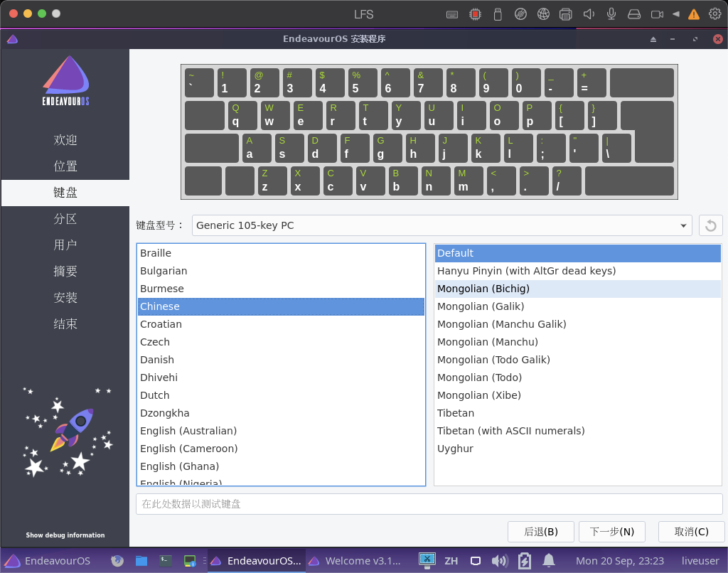Screen dimensions: 728x573
Task: Switch to the Welcome v3.1 taskbar window
Action: [355, 561]
